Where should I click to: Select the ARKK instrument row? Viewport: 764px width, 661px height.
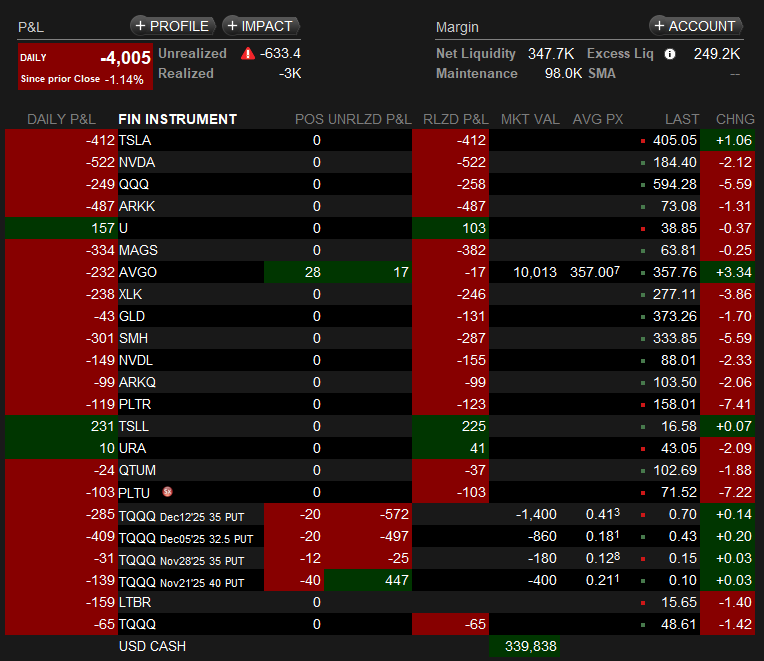(x=380, y=206)
